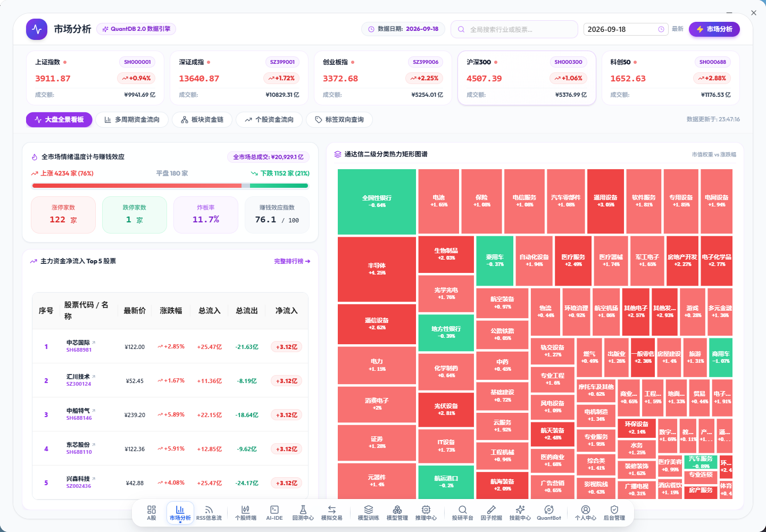Go to 回测中心 in the dock
This screenshot has width=766, height=532.
303,513
